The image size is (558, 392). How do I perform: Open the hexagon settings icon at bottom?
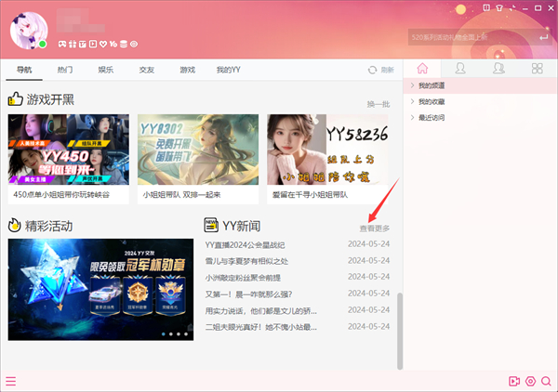tap(530, 382)
